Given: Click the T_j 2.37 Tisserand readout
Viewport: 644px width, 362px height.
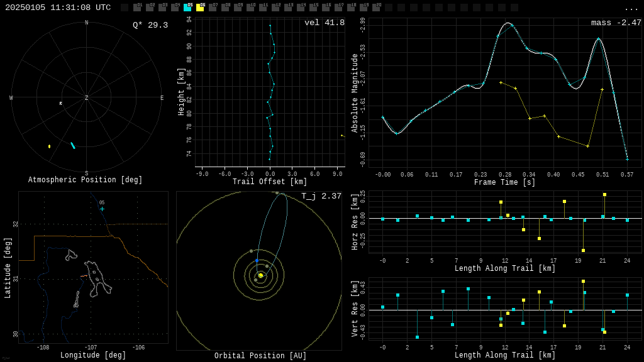Looking at the screenshot, I should point(321,197).
